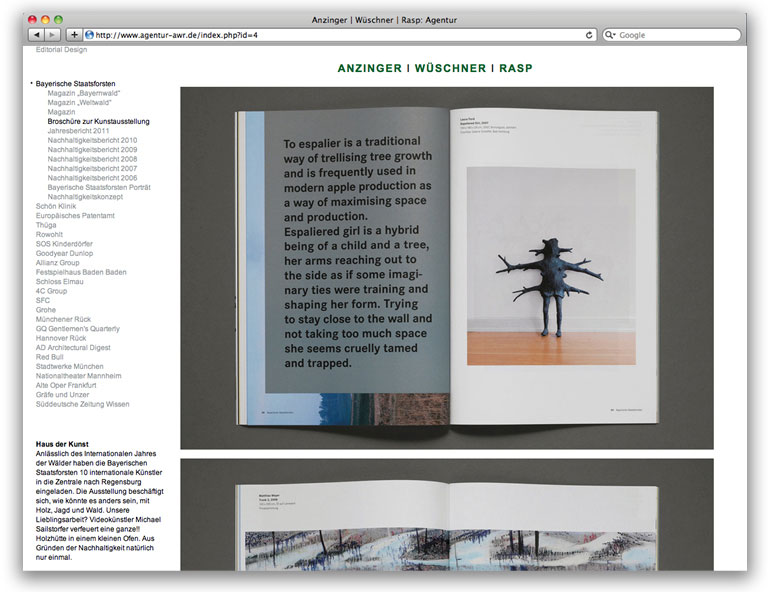The height and width of the screenshot is (592, 770).
Task: Click the Haus der Kunst heading
Action: [62, 444]
